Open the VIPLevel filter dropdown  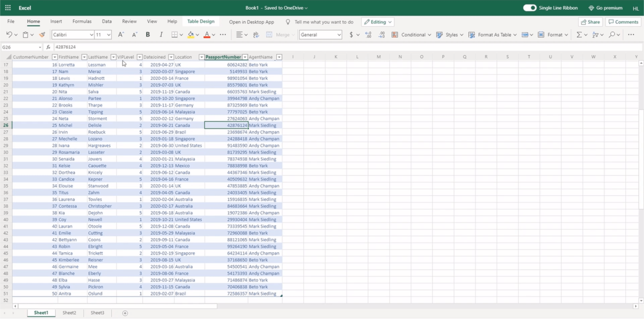click(140, 57)
